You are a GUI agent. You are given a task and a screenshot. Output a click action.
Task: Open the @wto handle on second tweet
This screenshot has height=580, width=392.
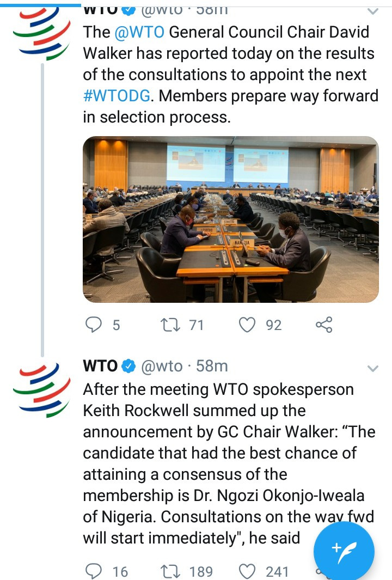click(x=162, y=367)
